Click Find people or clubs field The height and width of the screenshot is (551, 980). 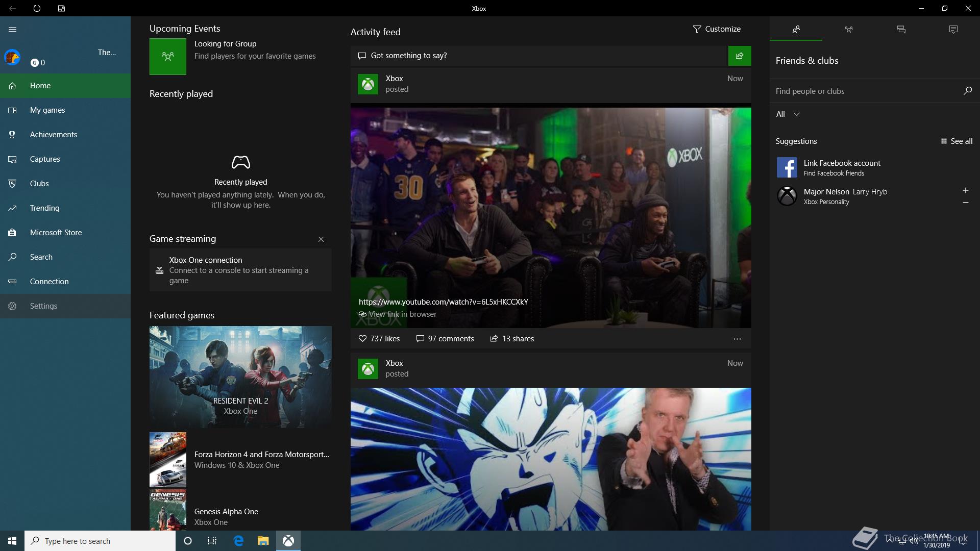tap(865, 91)
